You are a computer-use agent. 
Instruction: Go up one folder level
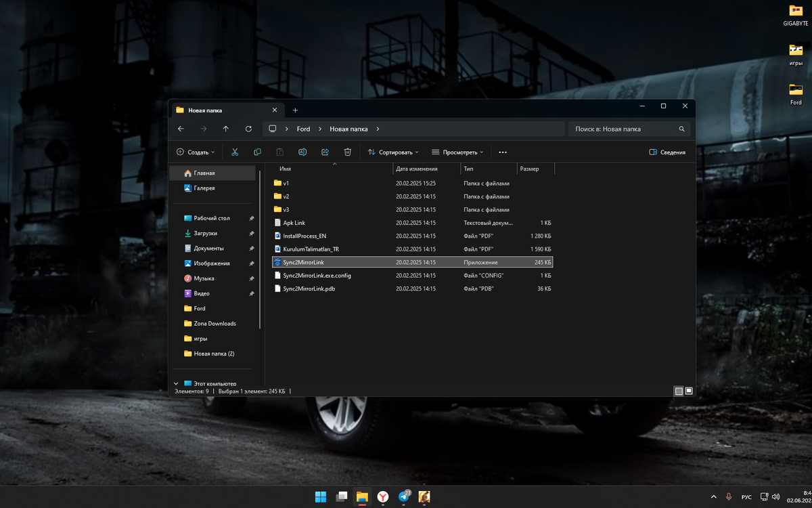click(226, 129)
